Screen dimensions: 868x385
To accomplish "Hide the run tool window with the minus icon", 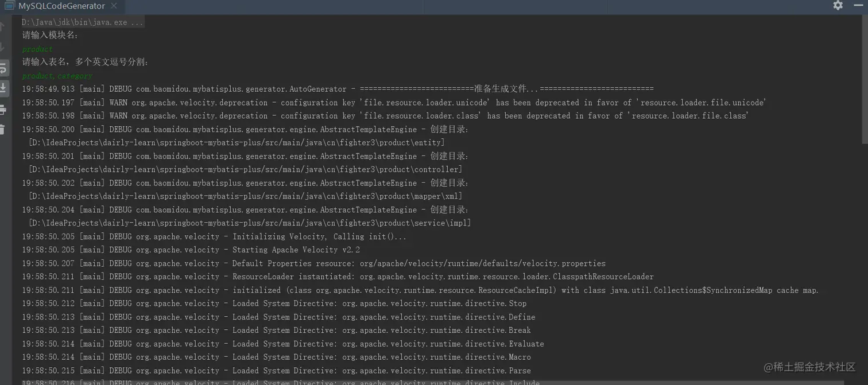I will [859, 5].
